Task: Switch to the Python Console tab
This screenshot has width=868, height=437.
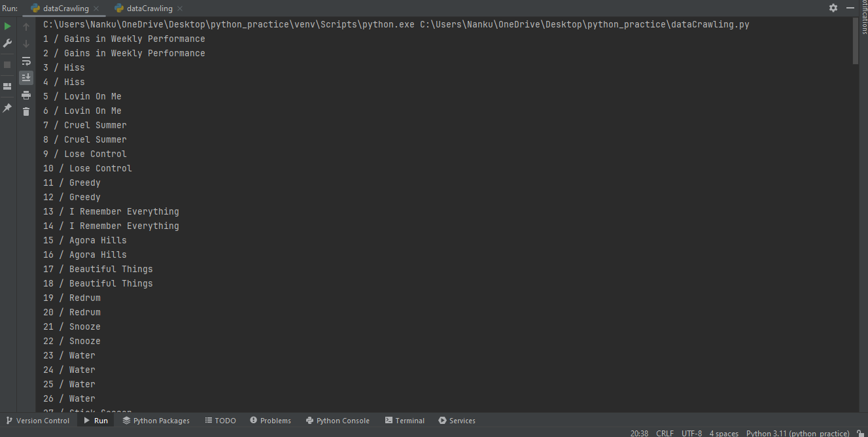Action: (x=338, y=421)
